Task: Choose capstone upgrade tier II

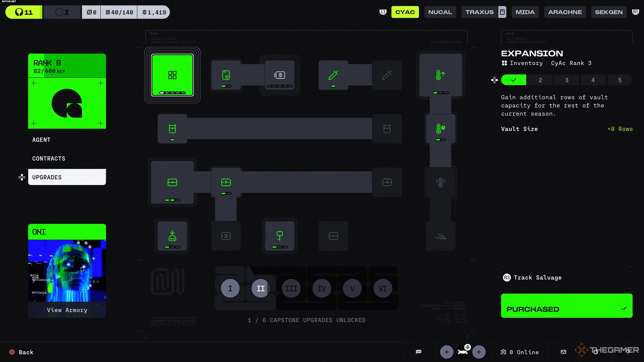Action: pyautogui.click(x=260, y=288)
